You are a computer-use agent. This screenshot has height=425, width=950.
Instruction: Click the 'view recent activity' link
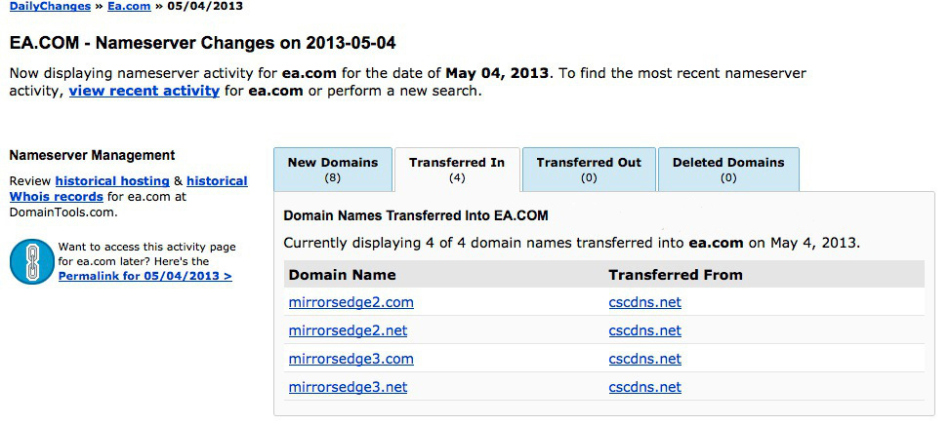(x=144, y=91)
